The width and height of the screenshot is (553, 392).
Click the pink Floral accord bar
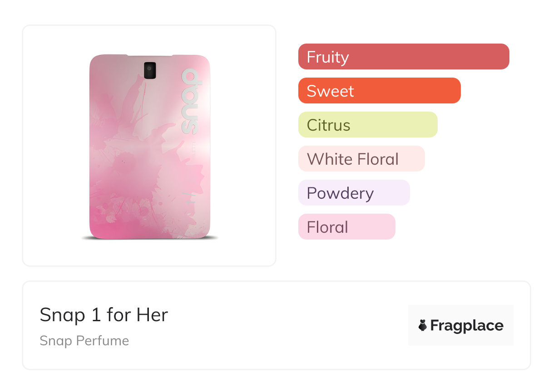click(x=346, y=227)
